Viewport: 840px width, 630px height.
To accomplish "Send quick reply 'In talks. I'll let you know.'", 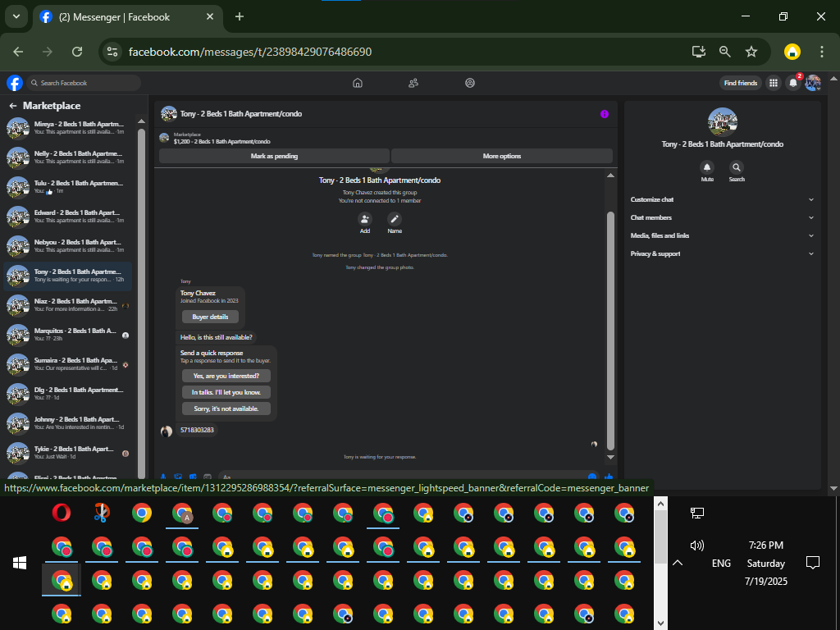I will point(226,392).
